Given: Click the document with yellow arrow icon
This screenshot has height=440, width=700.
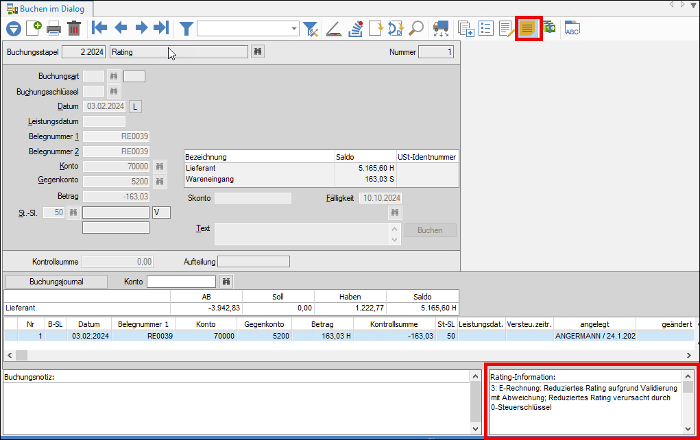Looking at the screenshot, I should tap(376, 29).
